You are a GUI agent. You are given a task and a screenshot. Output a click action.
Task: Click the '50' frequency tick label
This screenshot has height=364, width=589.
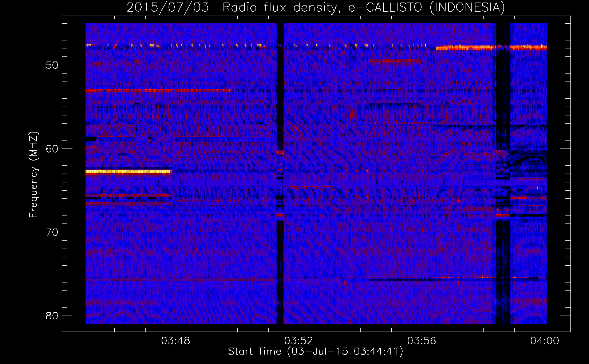pos(52,65)
